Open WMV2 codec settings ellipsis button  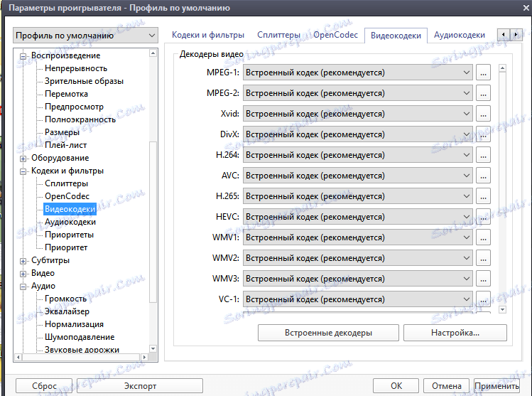[483, 258]
